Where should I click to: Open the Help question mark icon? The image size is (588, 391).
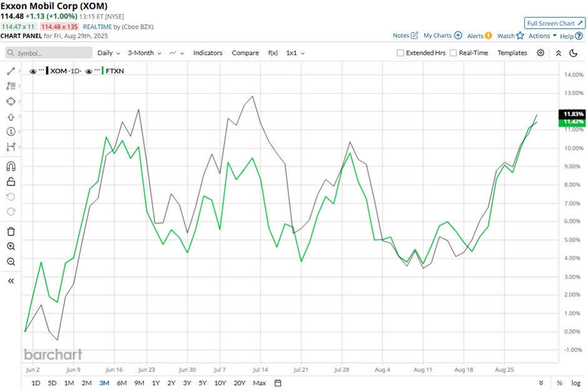coord(579,36)
